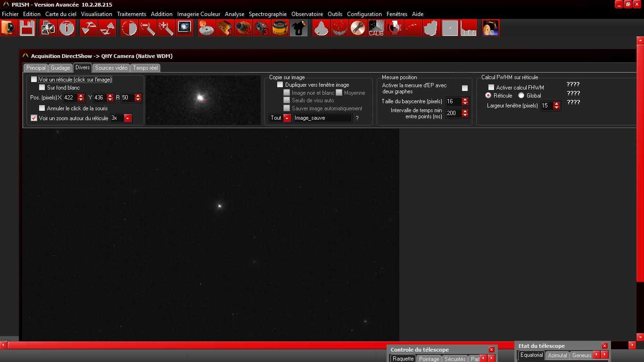Switch to the Pointage tab
Screen dimensions: 644x362
click(429, 359)
